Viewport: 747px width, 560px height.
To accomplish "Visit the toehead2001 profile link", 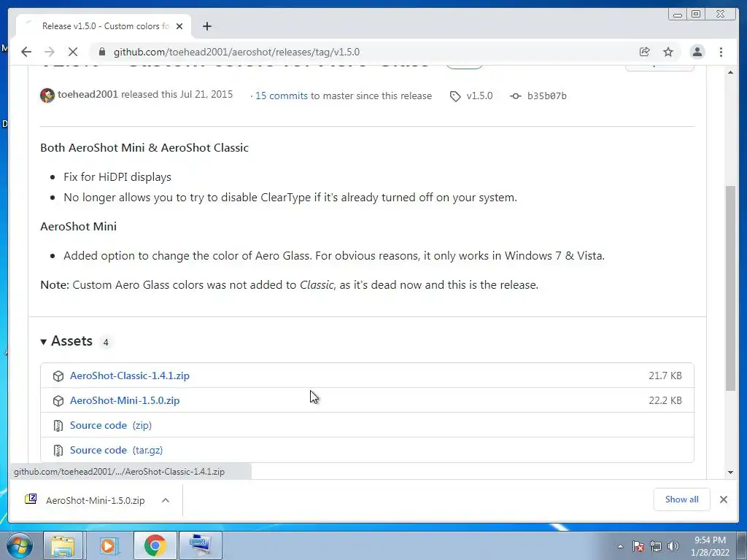I will pos(88,94).
